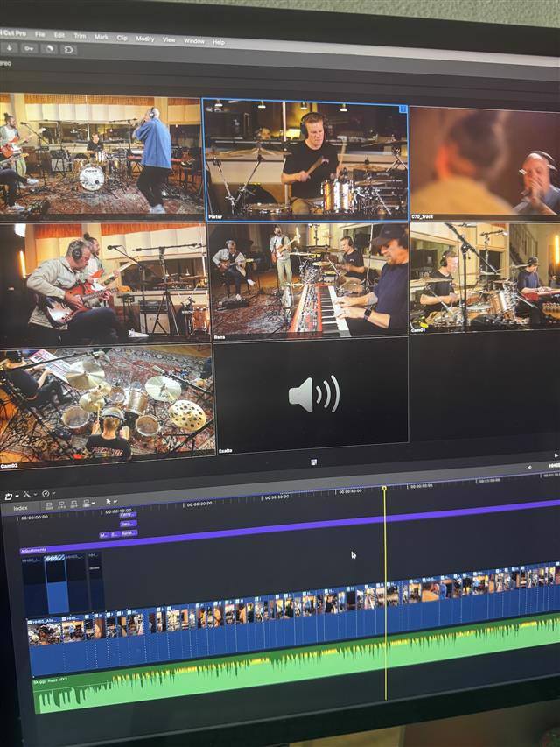This screenshot has width=560, height=747.
Task: Switch to the Cam01 angle
Action: pos(485,278)
